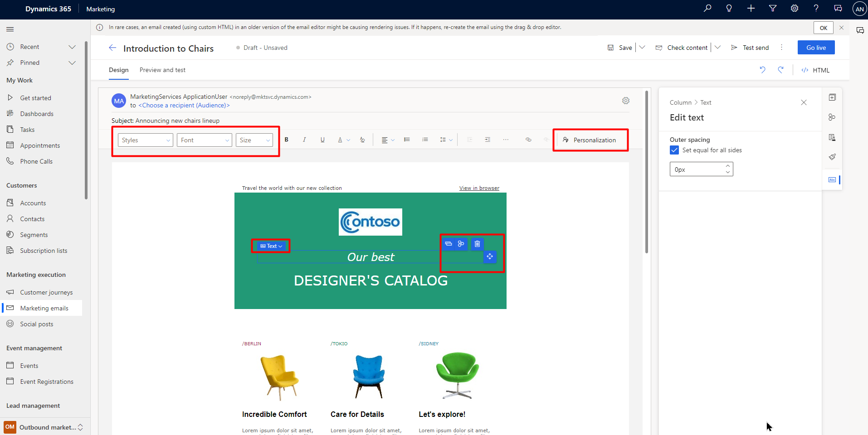Open the View in browser link

(x=479, y=188)
